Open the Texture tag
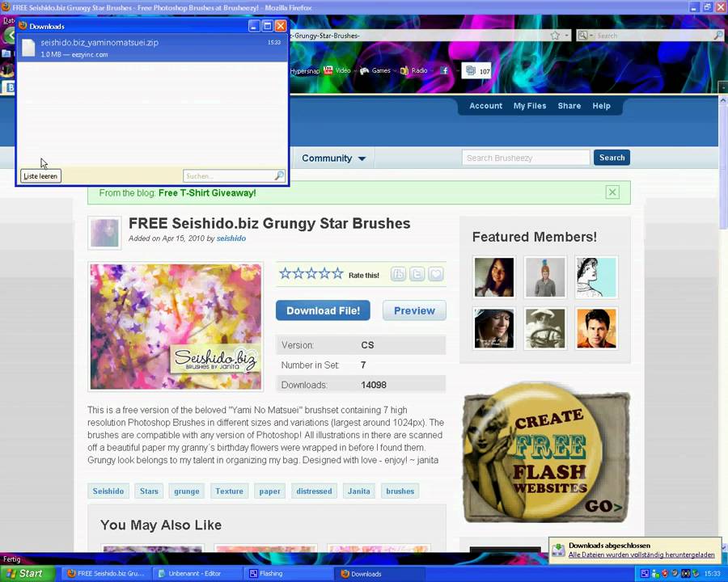The image size is (728, 582). (230, 491)
